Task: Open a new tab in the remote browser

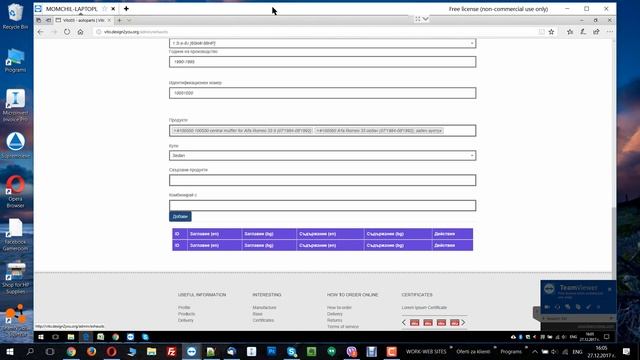Action: tap(119, 20)
